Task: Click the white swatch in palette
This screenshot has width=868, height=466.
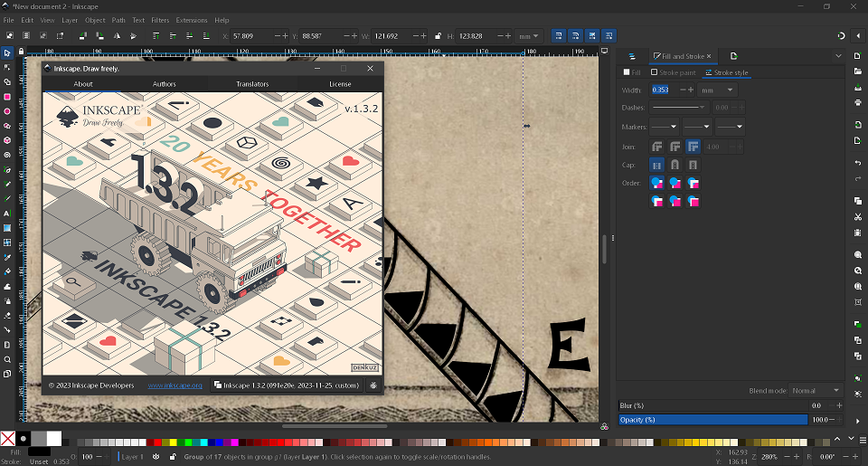Action: 53,439
